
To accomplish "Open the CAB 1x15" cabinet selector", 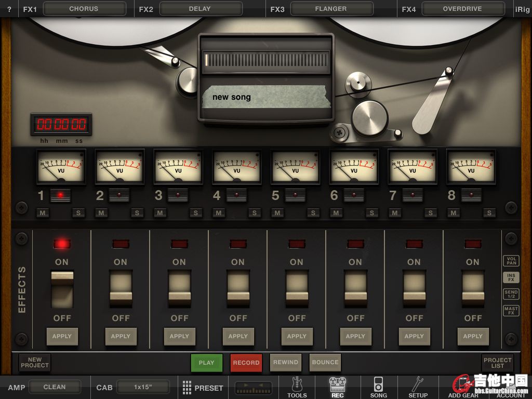I will click(x=143, y=387).
